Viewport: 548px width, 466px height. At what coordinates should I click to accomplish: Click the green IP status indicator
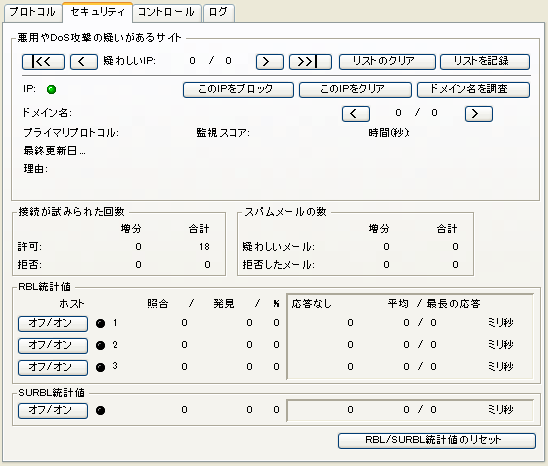(51, 89)
